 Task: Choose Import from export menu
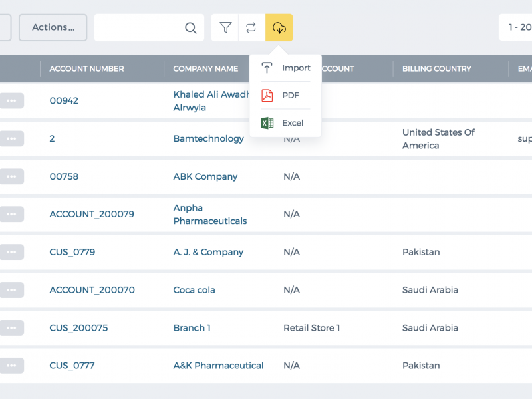(x=286, y=68)
